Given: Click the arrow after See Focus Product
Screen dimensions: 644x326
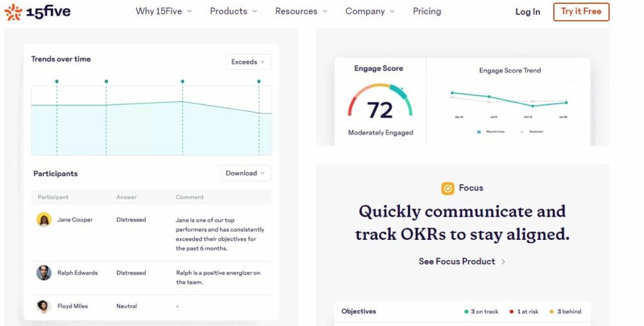Looking at the screenshot, I should (503, 262).
